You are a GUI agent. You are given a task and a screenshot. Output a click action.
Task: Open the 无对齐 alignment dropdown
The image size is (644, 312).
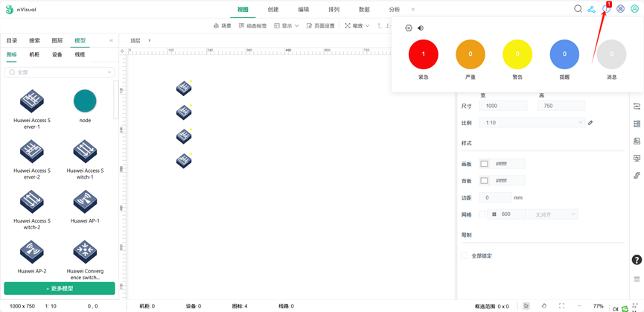pyautogui.click(x=554, y=214)
